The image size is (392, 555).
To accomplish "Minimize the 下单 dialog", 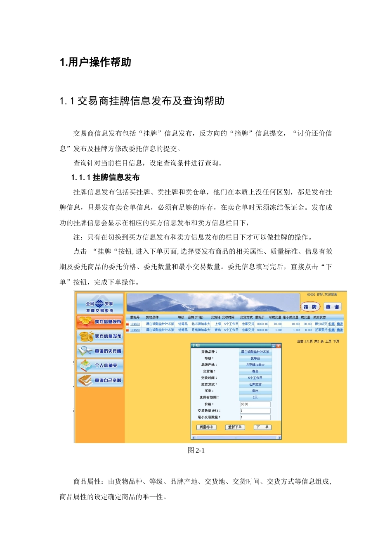I will click(x=273, y=346).
